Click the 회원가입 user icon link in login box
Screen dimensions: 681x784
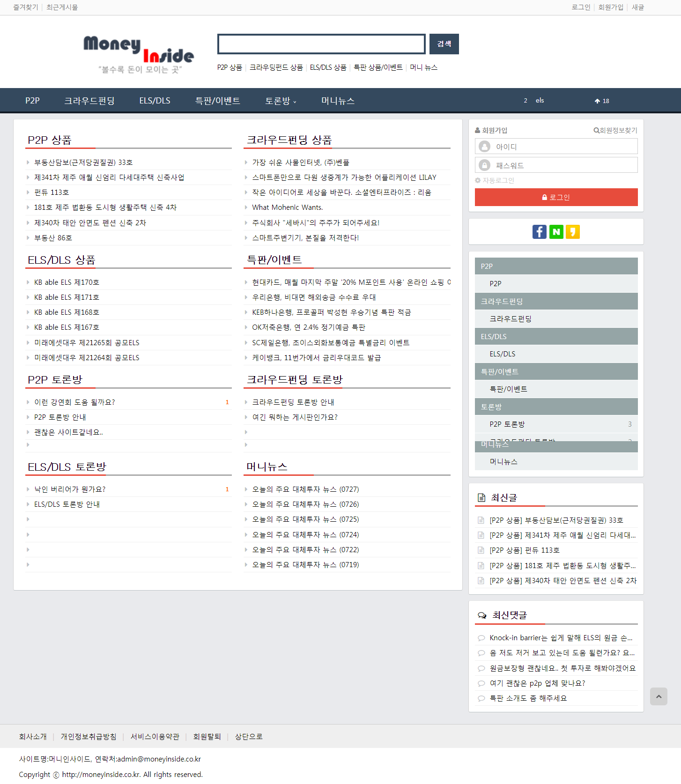491,130
